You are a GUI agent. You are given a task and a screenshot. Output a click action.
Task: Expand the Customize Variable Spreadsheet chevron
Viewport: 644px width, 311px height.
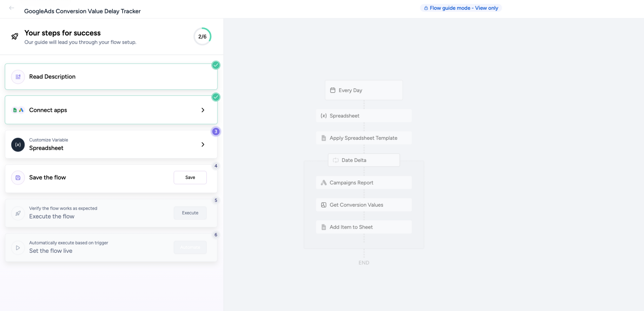pos(203,144)
